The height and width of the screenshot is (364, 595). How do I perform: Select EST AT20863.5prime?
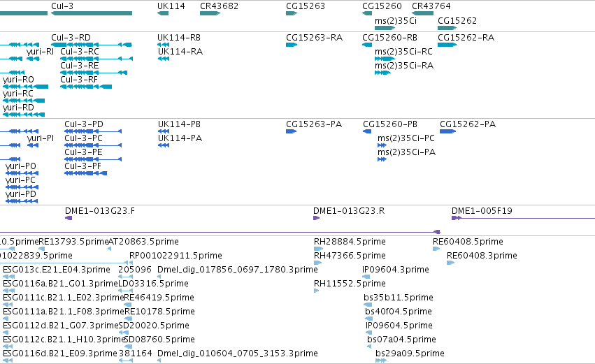point(143,242)
